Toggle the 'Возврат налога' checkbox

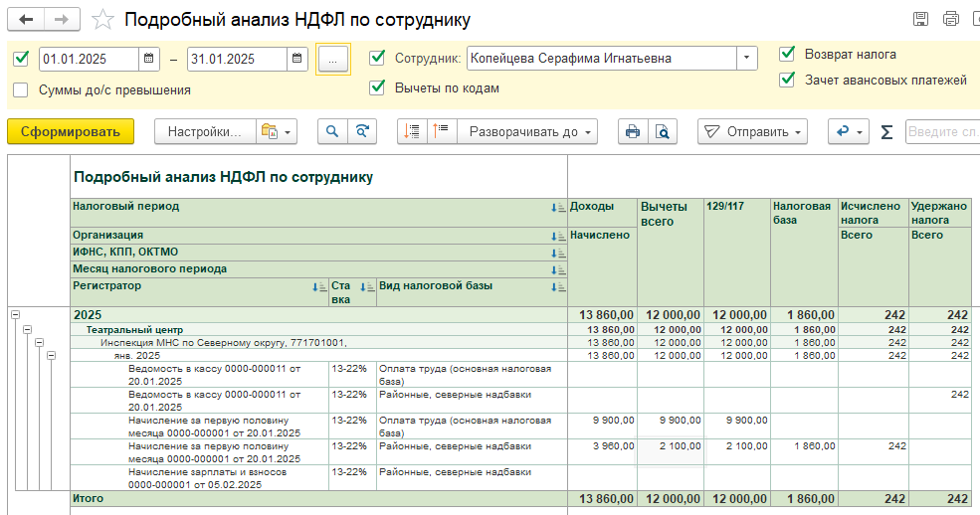(x=787, y=54)
